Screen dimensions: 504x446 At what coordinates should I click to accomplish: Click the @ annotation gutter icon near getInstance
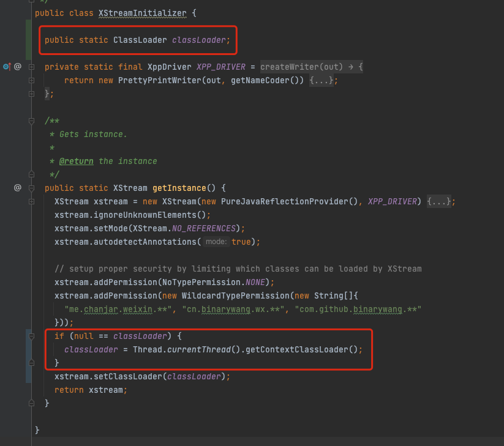point(18,188)
